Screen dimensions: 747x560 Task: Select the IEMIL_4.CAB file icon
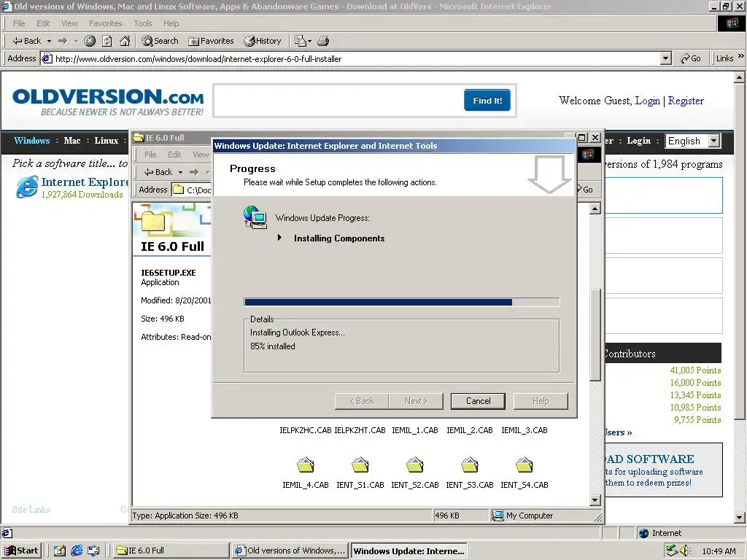[306, 465]
